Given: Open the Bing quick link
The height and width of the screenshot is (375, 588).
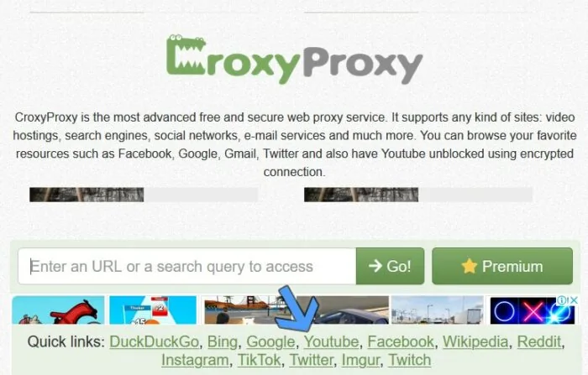Looking at the screenshot, I should (223, 341).
